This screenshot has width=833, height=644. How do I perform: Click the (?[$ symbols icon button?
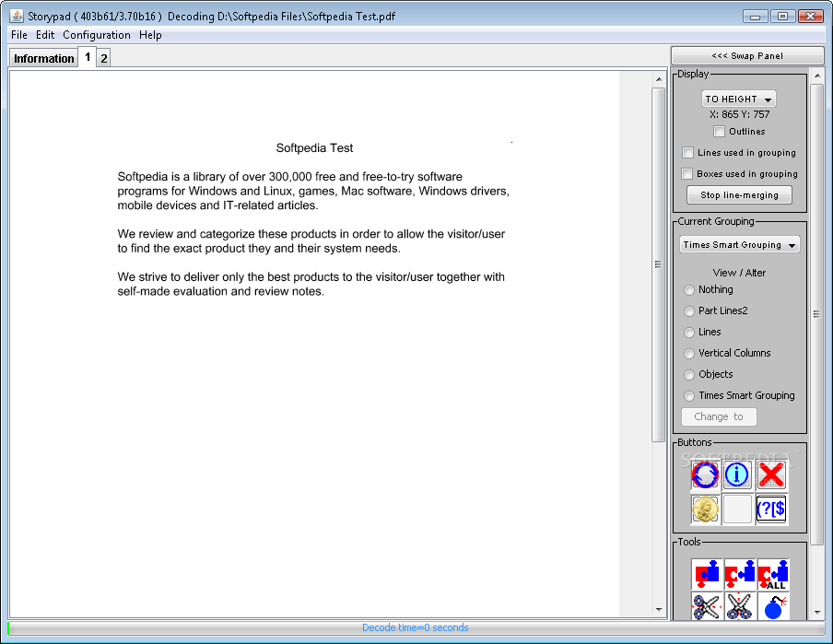(771, 509)
